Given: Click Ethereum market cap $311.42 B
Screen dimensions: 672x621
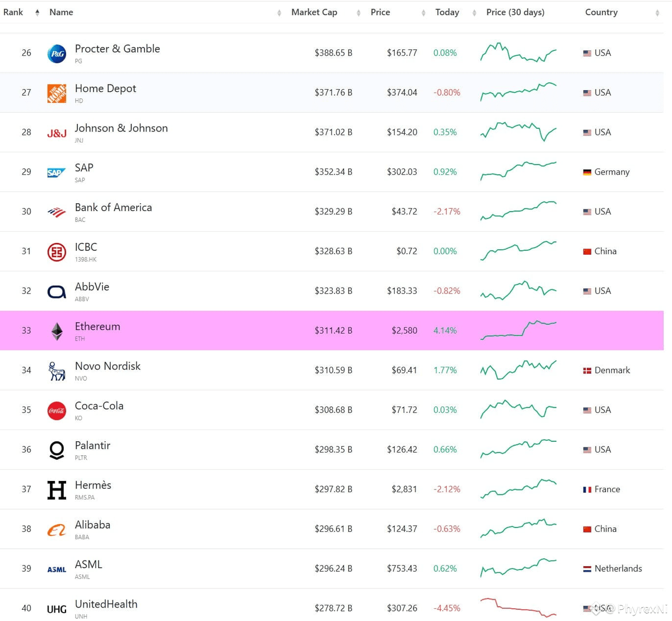Looking at the screenshot, I should [333, 331].
